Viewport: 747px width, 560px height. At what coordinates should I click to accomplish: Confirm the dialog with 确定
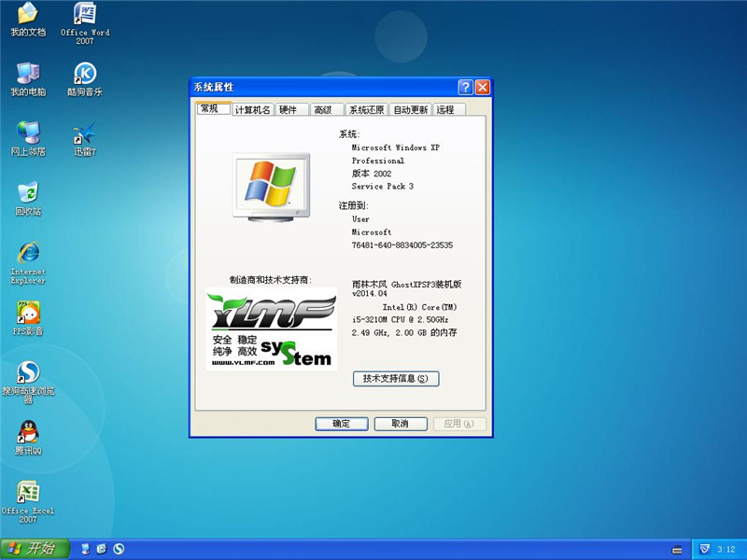click(342, 424)
